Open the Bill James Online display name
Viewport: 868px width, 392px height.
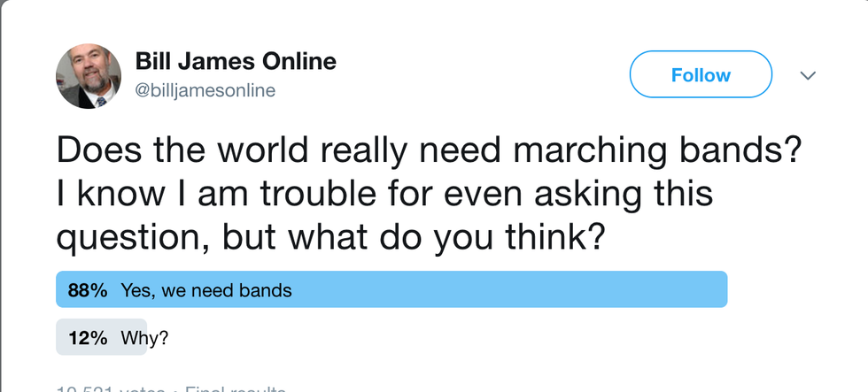pos(236,61)
